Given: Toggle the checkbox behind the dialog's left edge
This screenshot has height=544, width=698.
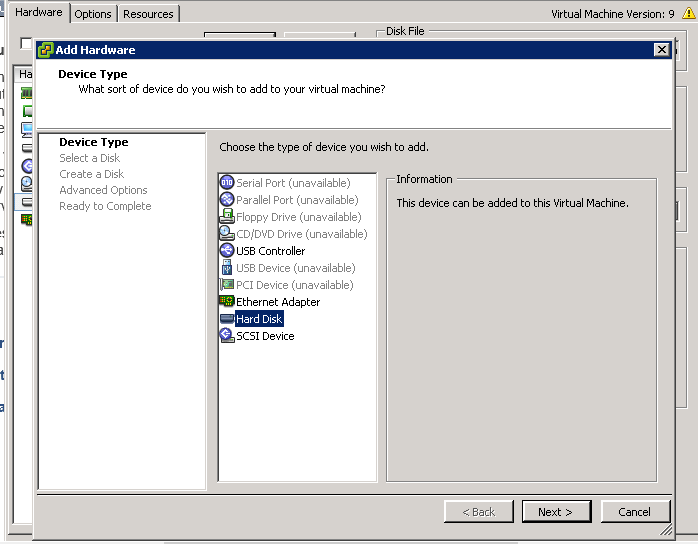Looking at the screenshot, I should [x=26, y=43].
